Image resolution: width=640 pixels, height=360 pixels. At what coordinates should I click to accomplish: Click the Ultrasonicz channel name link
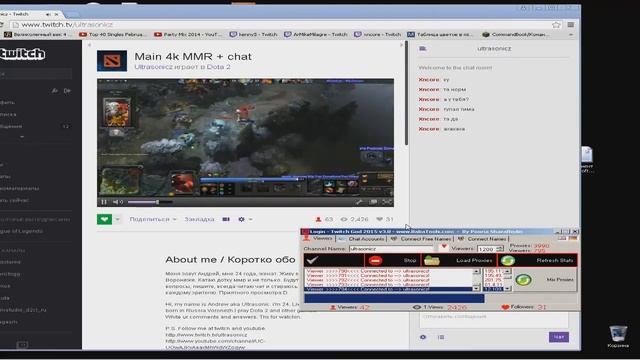tap(153, 67)
